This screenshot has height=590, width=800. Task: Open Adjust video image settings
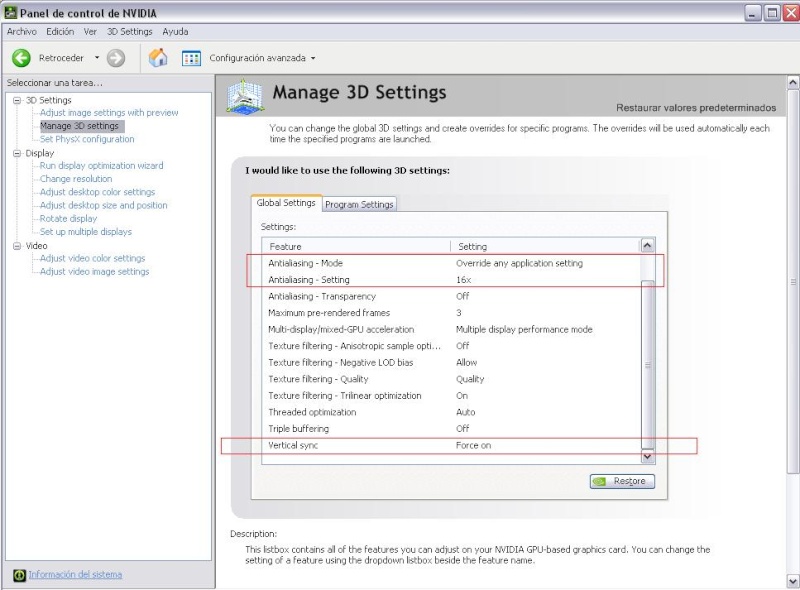[94, 272]
